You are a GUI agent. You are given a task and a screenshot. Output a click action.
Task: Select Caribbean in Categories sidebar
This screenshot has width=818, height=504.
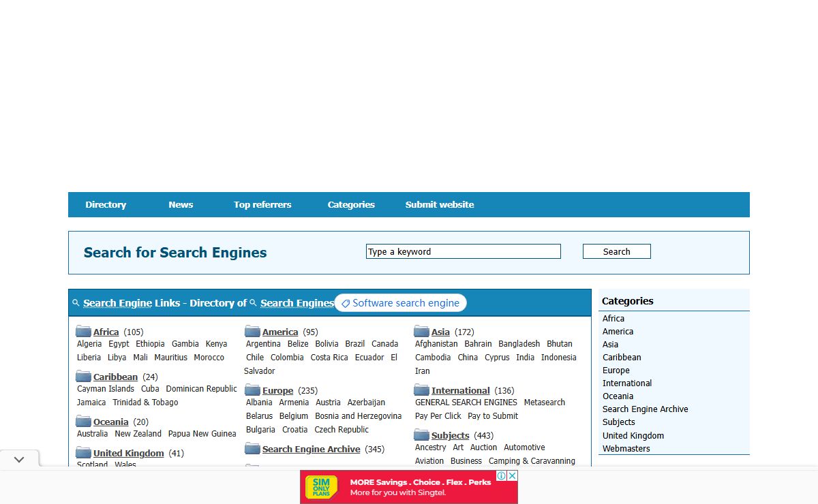pyautogui.click(x=622, y=357)
